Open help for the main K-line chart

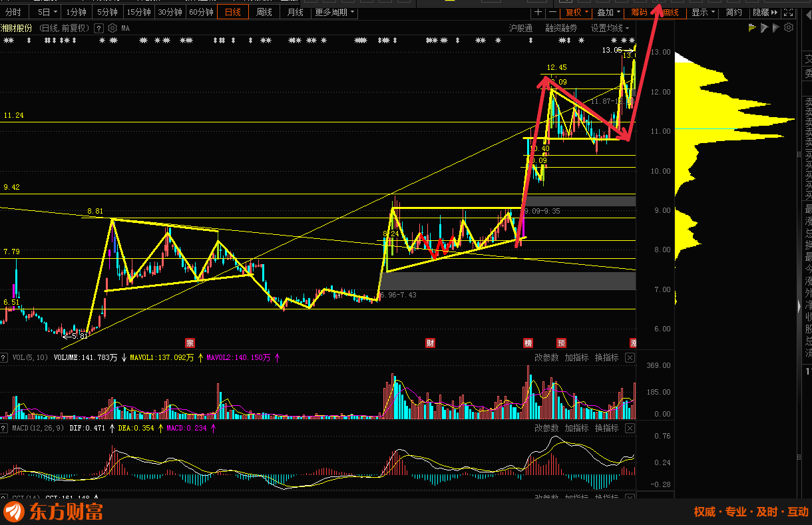point(99,28)
